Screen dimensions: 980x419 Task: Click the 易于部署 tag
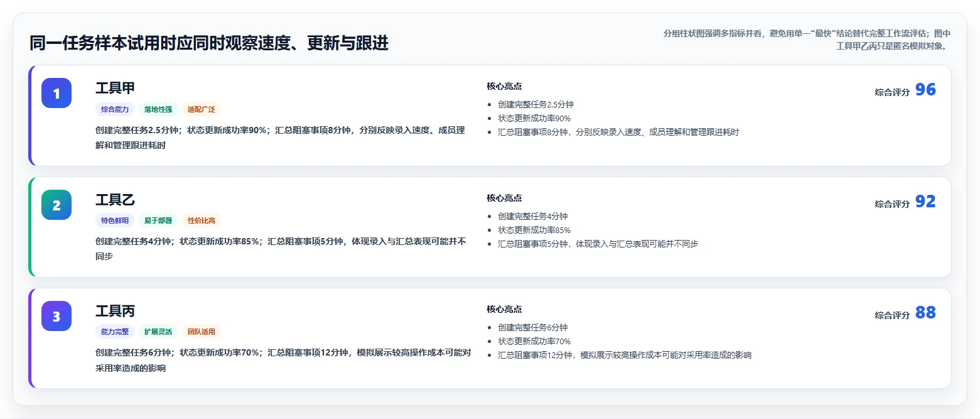pyautogui.click(x=158, y=220)
